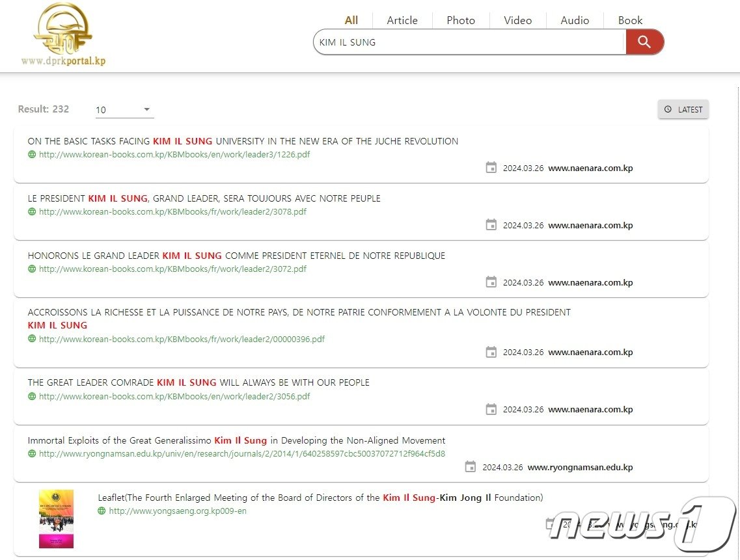The image size is (740, 560).
Task: Click the search field containing KIM IL SUNG
Action: click(469, 42)
